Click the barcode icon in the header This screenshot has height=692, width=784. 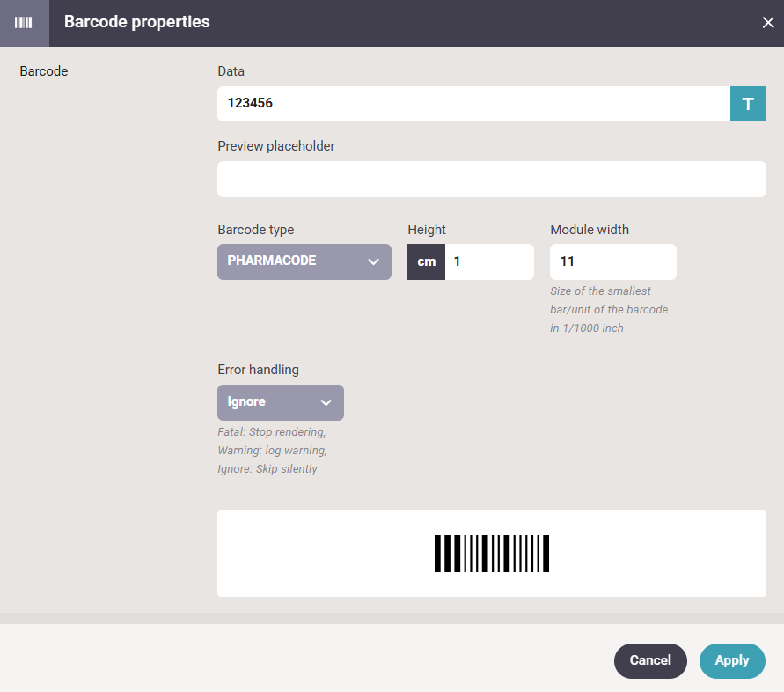(24, 23)
